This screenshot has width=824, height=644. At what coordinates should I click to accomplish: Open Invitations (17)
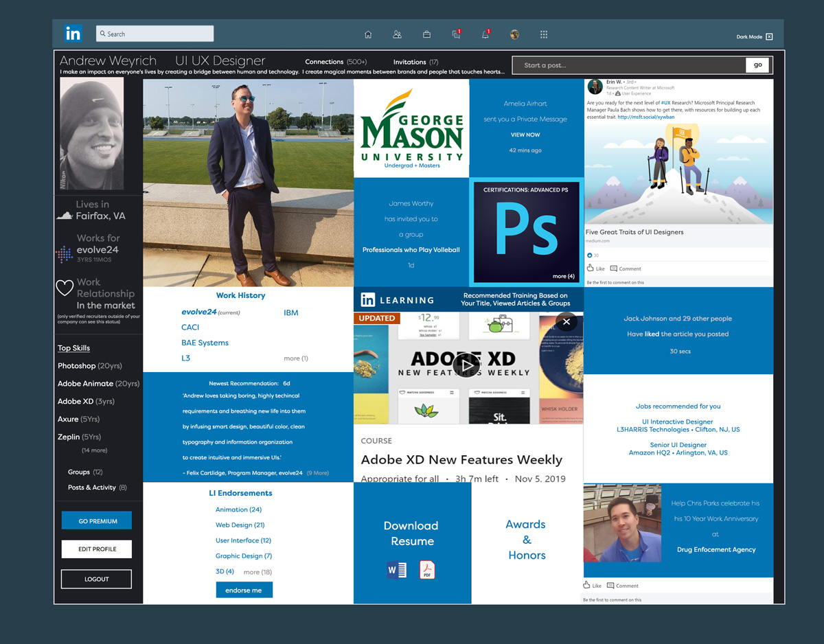coord(416,62)
